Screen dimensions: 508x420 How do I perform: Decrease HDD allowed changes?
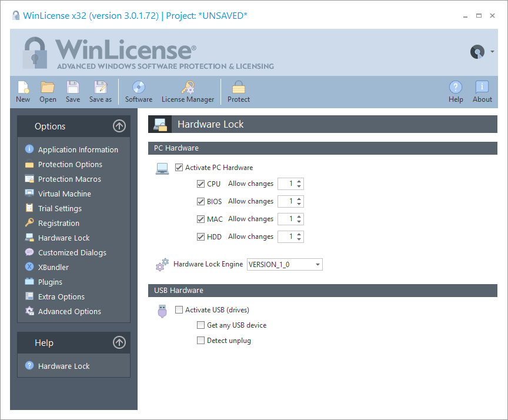pos(299,239)
